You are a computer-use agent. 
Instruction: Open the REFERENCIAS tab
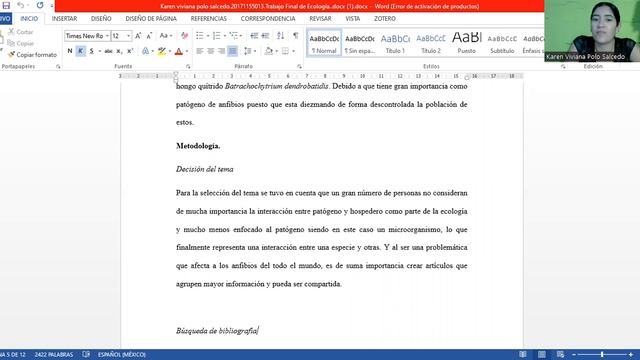(209, 19)
